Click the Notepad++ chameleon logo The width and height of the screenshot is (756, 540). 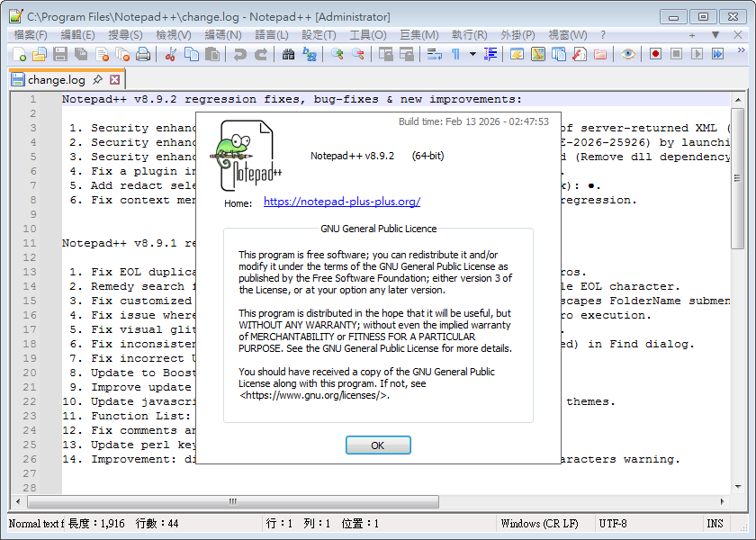click(246, 156)
